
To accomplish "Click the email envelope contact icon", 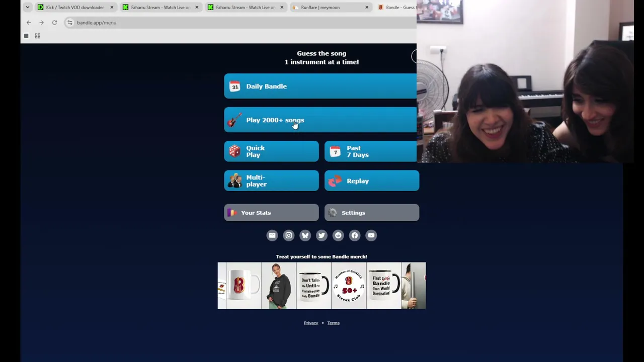I will tap(272, 235).
